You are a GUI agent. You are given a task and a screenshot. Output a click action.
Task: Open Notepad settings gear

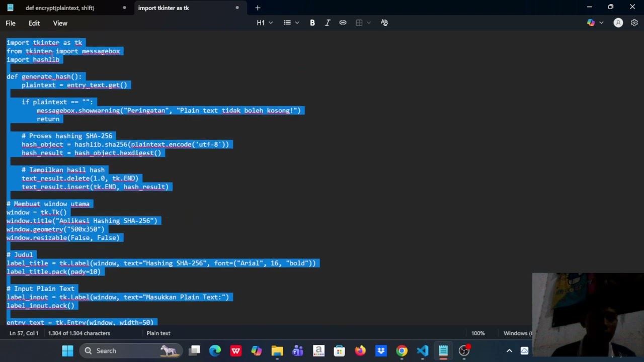(x=634, y=23)
